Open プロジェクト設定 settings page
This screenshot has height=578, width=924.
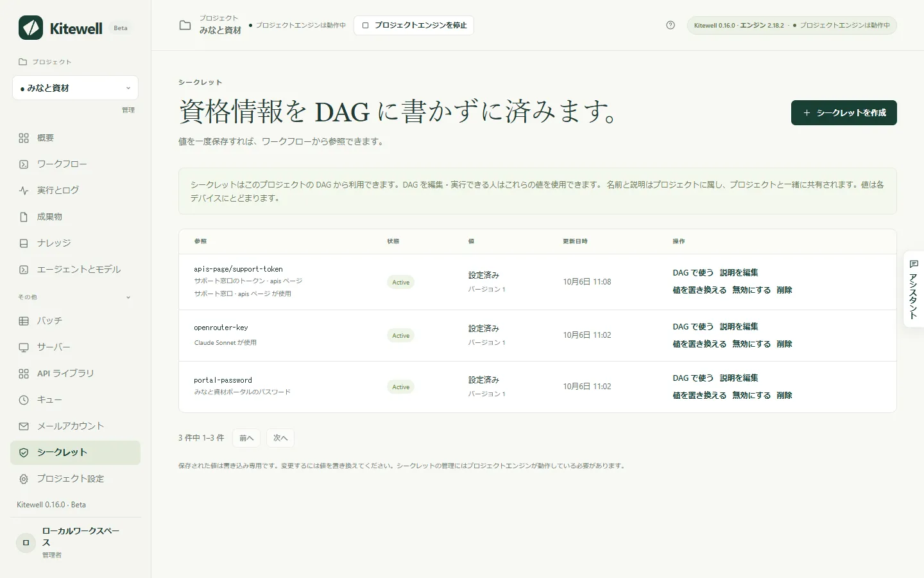75,479
